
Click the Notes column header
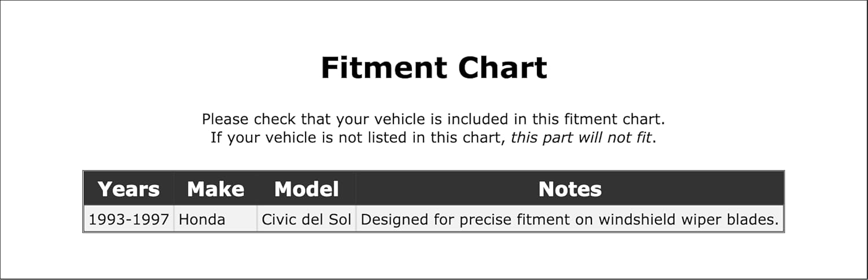[x=570, y=189]
